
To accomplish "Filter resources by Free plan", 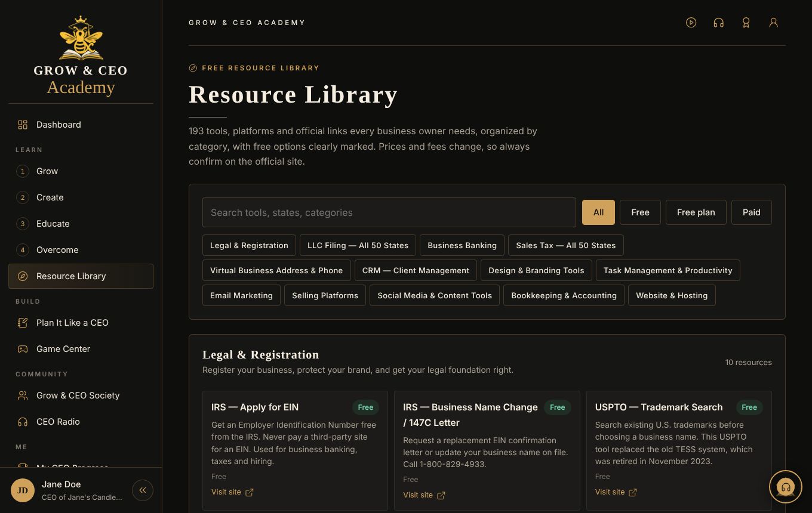I will [696, 212].
